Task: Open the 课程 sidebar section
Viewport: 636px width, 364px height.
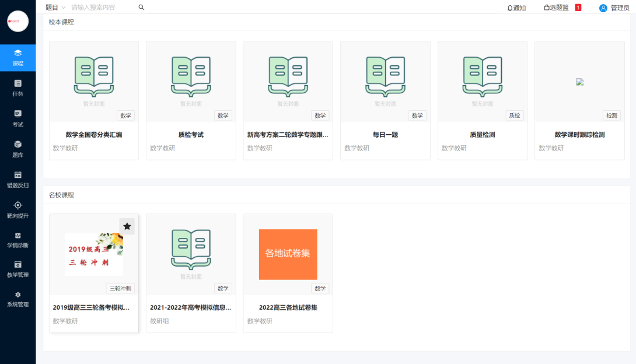Action: (18, 58)
